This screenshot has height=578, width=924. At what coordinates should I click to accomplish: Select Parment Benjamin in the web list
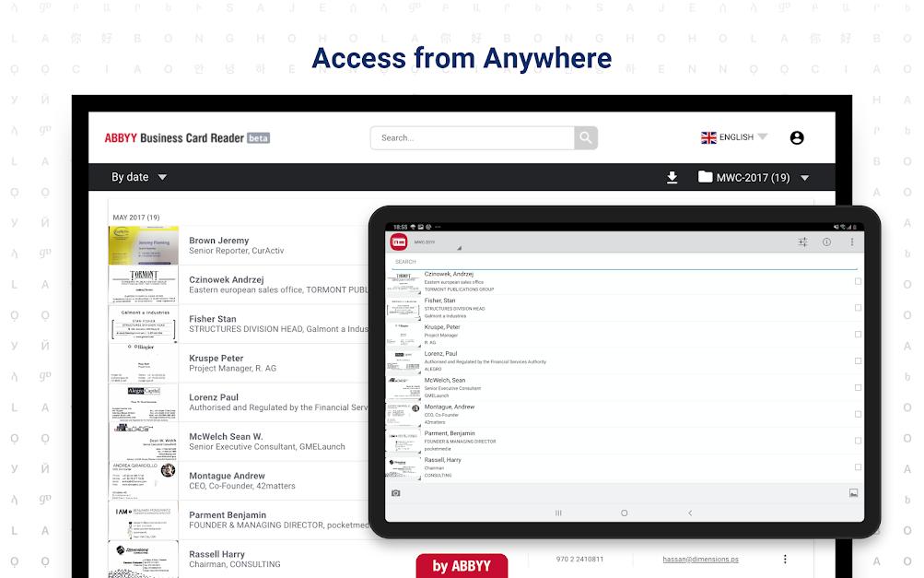coord(228,515)
